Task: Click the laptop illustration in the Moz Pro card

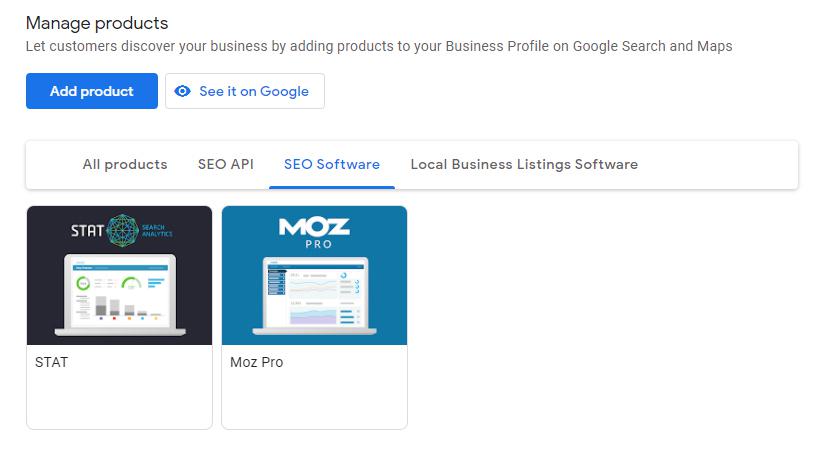Action: pos(314,297)
